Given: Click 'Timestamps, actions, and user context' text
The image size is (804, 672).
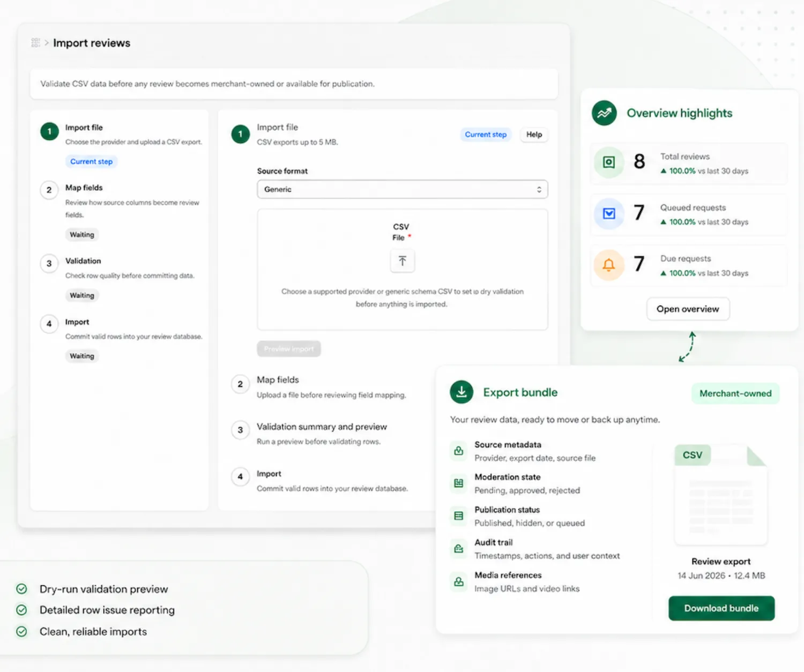Looking at the screenshot, I should pos(547,556).
